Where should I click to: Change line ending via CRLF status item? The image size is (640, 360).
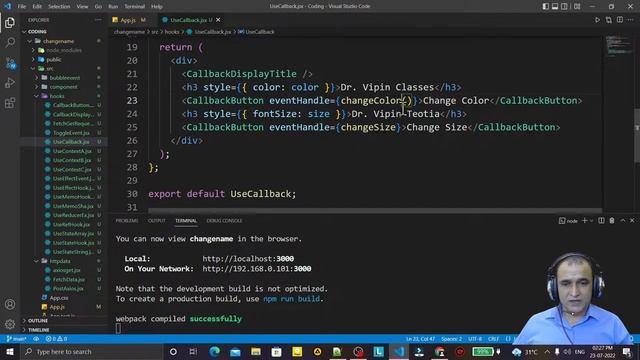tap(493, 339)
